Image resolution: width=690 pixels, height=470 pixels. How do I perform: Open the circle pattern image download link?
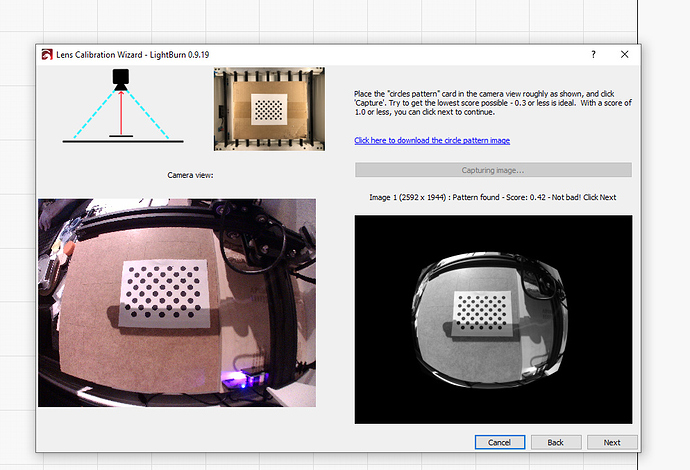[x=432, y=140]
